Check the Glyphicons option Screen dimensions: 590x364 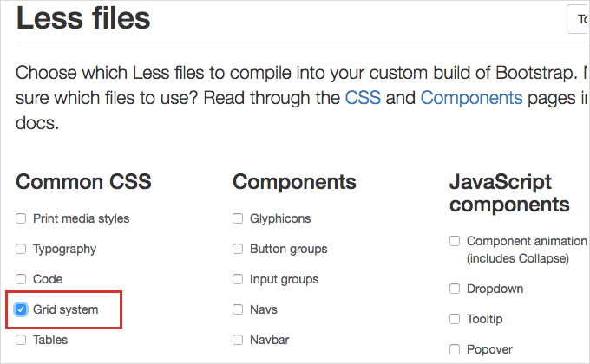point(238,218)
